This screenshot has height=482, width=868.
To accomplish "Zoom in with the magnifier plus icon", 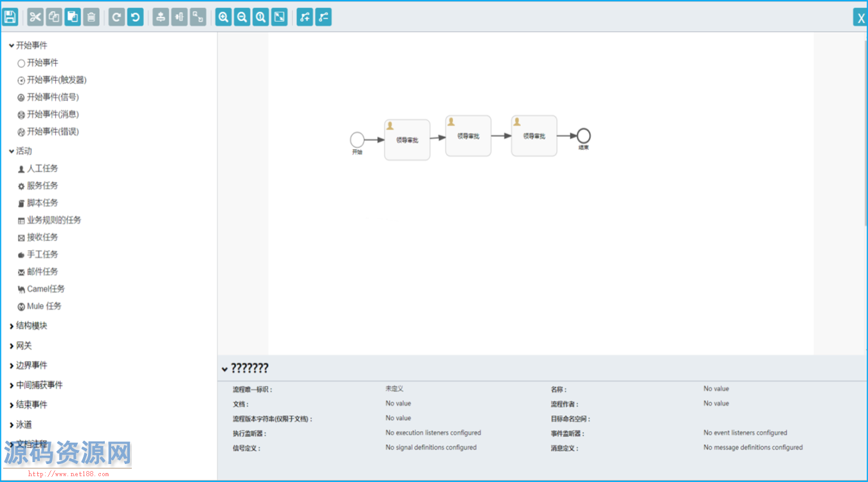I will pos(223,17).
